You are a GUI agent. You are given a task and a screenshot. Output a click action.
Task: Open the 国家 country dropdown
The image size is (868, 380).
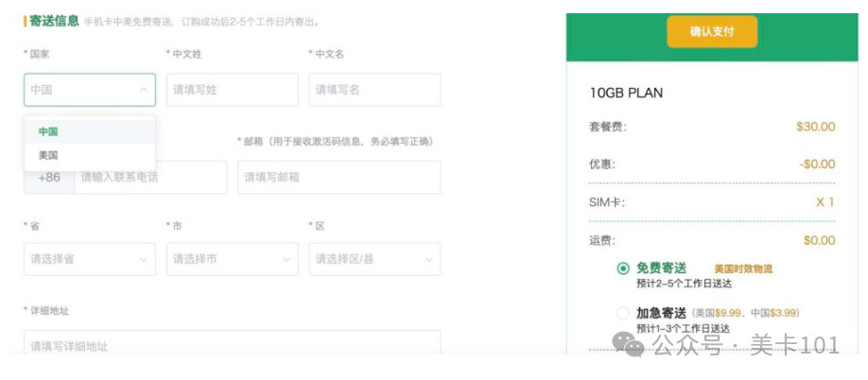[x=90, y=90]
